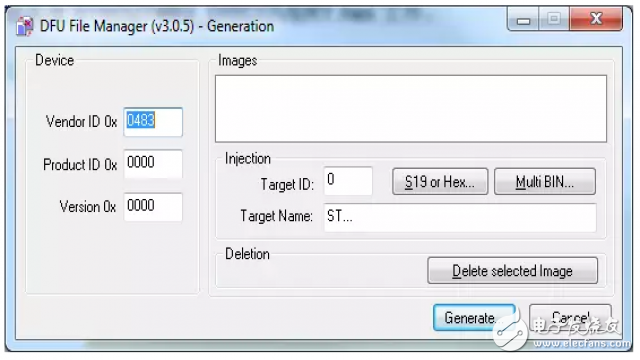Click the window title text
The image size is (640, 360).
click(157, 27)
